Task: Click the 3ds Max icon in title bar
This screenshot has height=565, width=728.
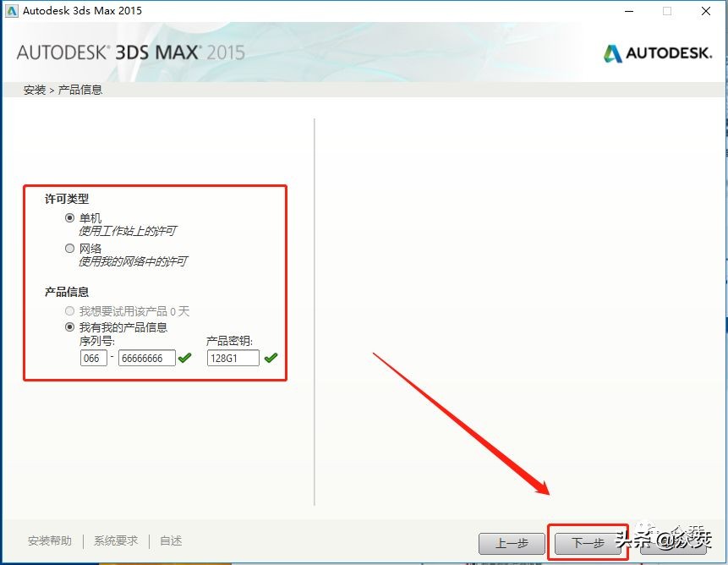Action: click(12, 11)
